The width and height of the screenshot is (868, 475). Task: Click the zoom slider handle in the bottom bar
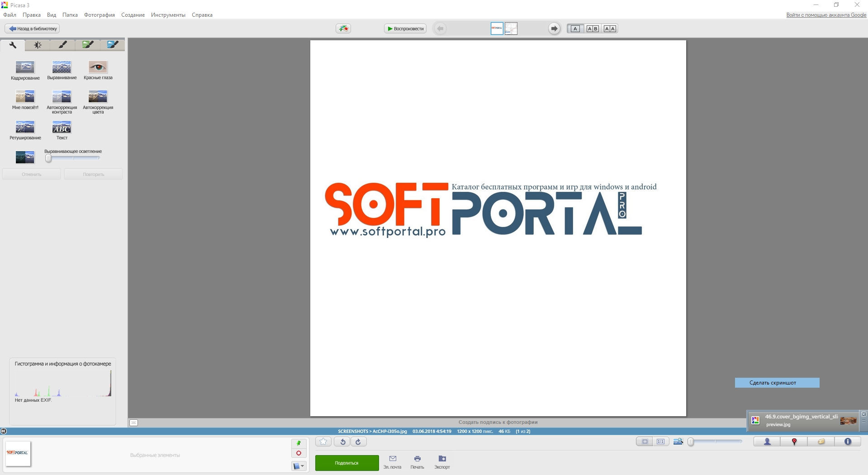click(x=691, y=442)
